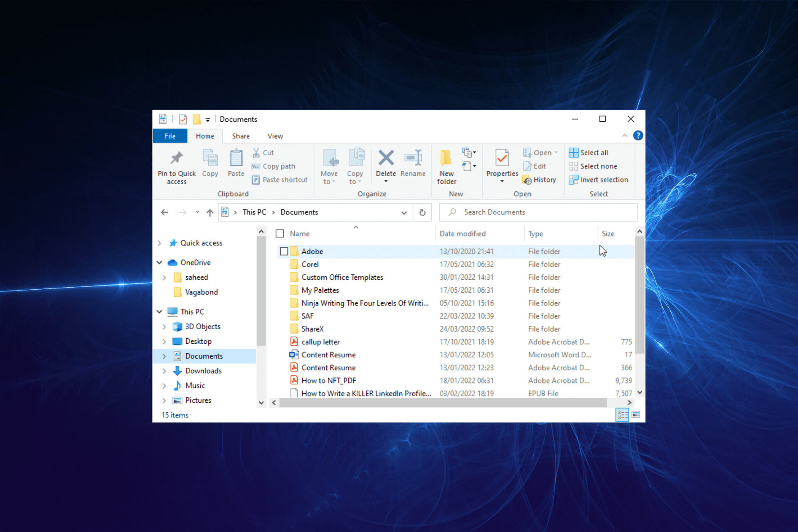This screenshot has width=798, height=532.
Task: Collapse the OneDrive tree node
Action: (160, 263)
